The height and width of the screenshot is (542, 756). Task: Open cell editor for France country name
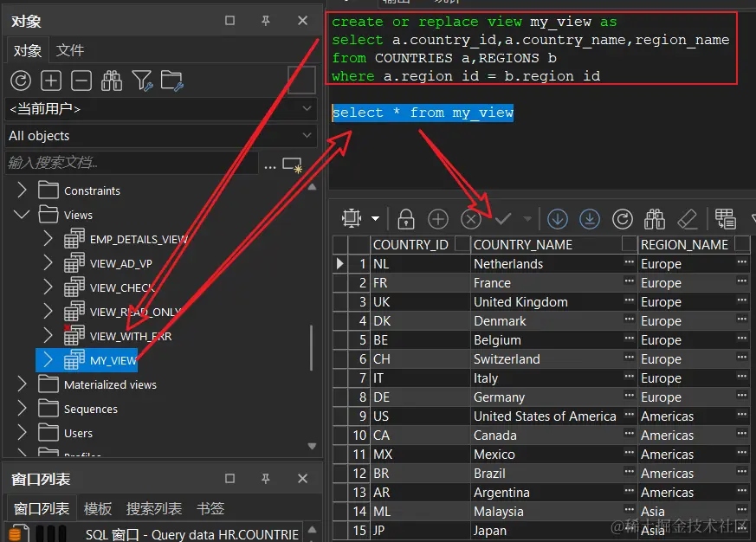click(629, 281)
